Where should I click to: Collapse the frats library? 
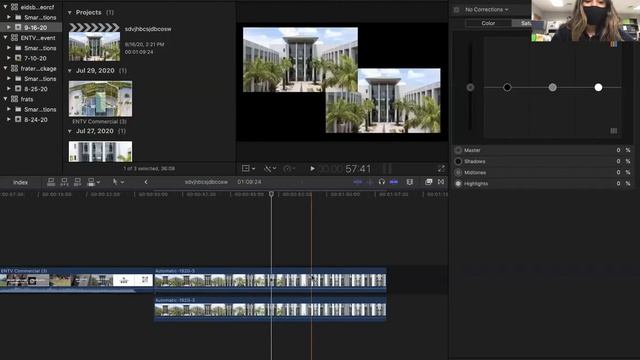point(5,99)
